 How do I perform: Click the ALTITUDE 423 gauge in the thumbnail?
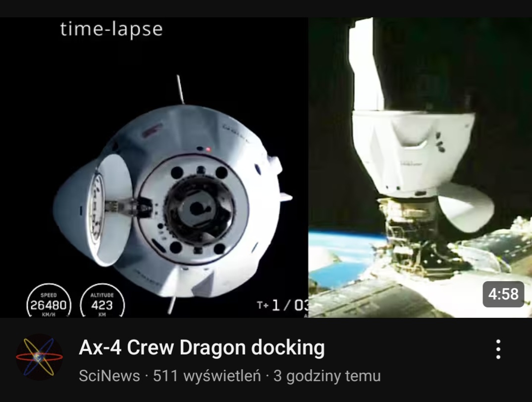102,301
